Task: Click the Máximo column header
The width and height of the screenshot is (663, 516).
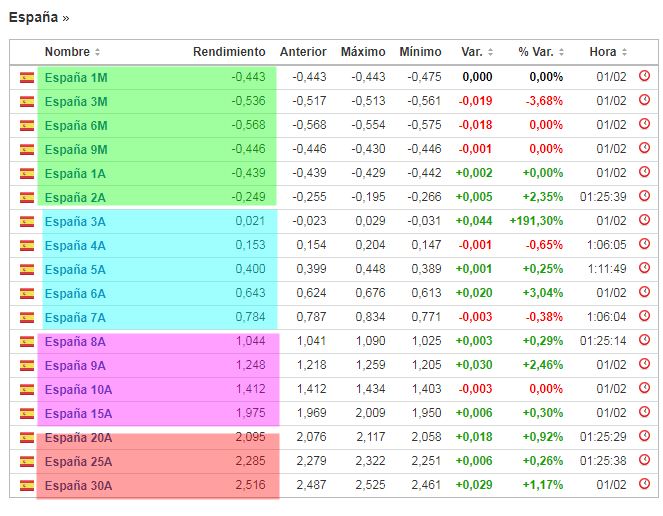Action: [362, 52]
